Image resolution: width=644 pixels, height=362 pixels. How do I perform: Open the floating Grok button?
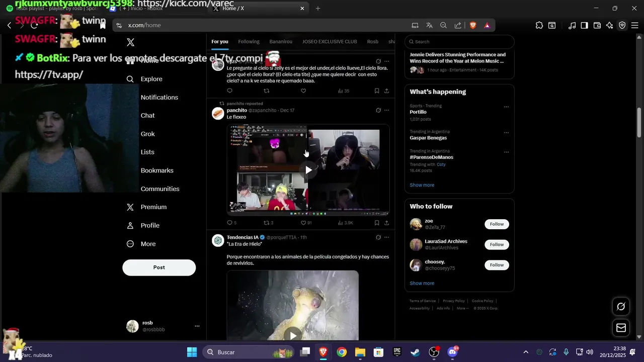tap(621, 306)
